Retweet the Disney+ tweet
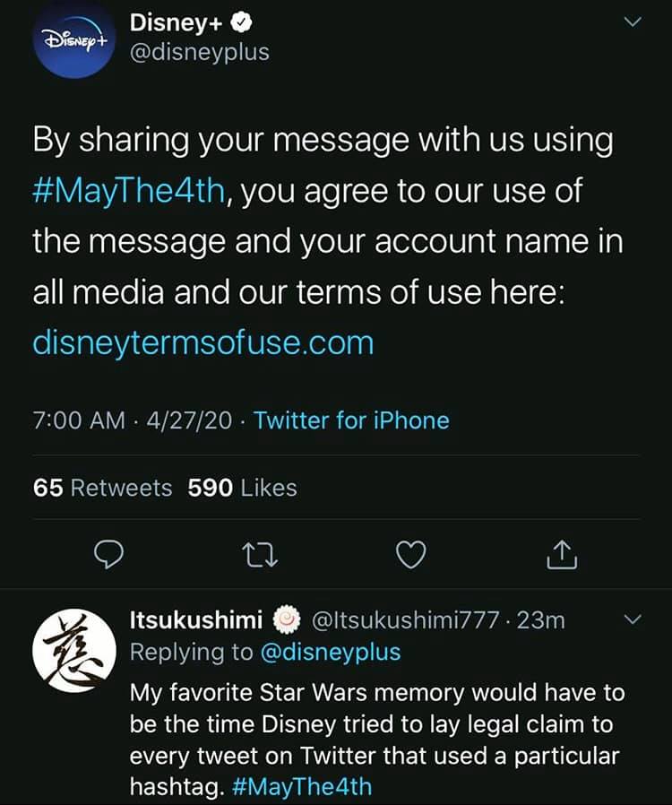 261,557
